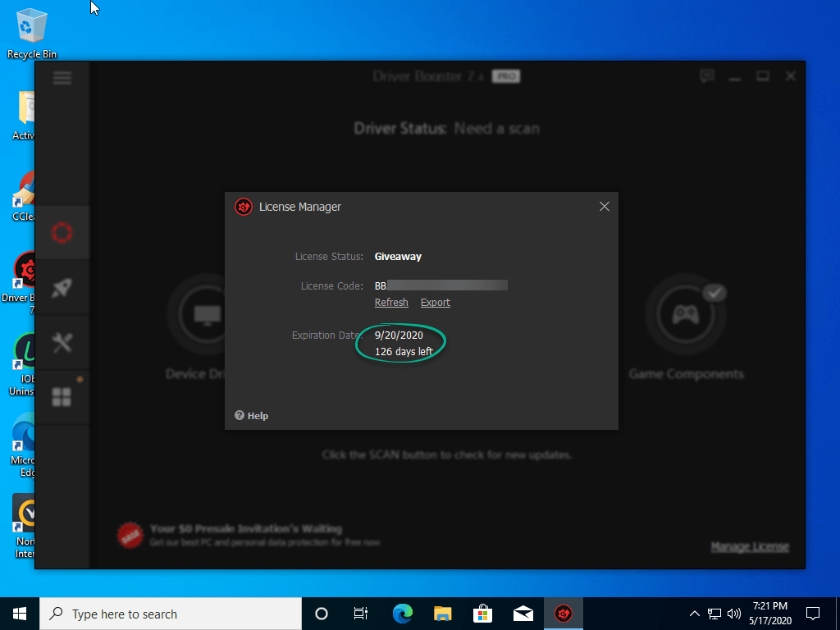The width and height of the screenshot is (840, 630).
Task: Select the Driver Booster desktop shortcut
Action: tap(19, 283)
